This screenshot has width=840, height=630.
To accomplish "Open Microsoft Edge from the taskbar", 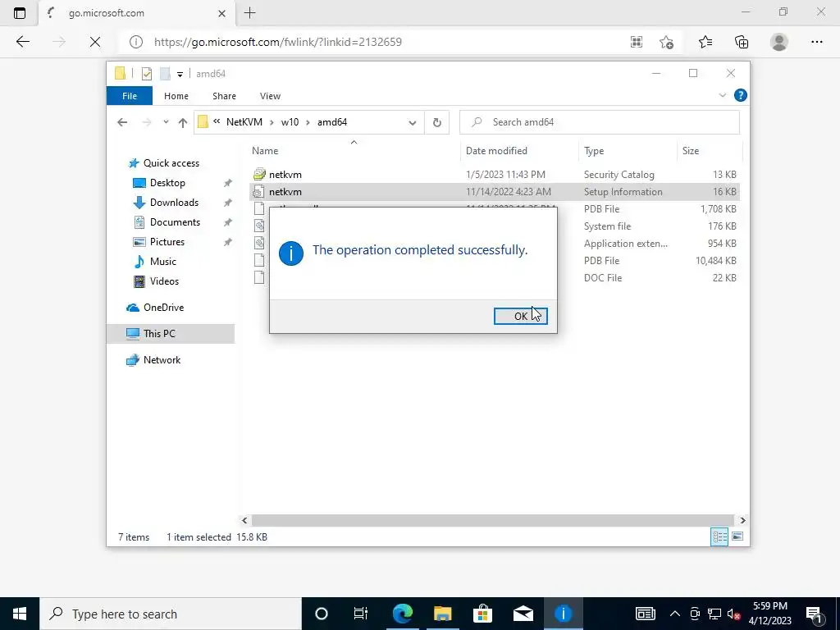I will [x=402, y=614].
